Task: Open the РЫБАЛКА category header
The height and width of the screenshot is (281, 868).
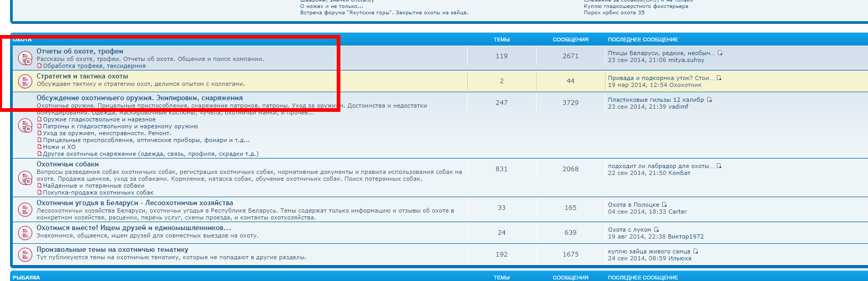Action: pos(27,277)
